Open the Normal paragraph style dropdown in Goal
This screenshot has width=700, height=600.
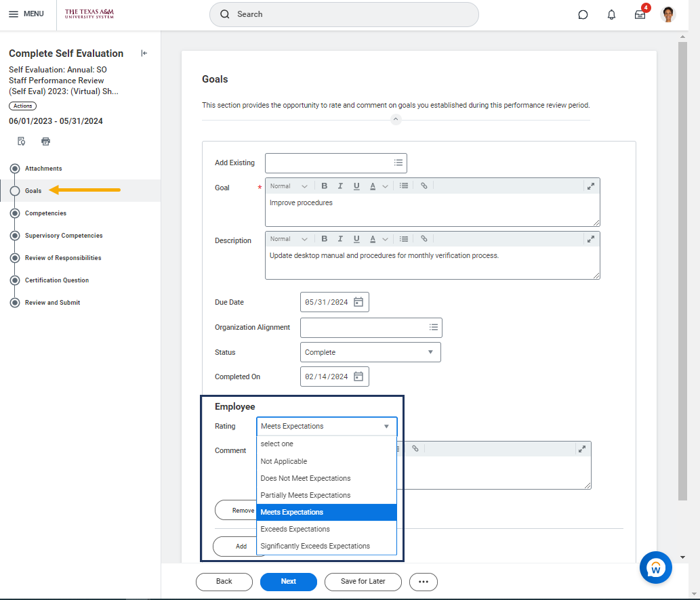coord(289,186)
